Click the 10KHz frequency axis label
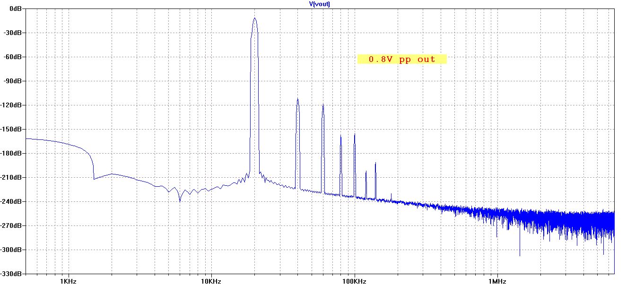The image size is (644, 286). click(211, 281)
